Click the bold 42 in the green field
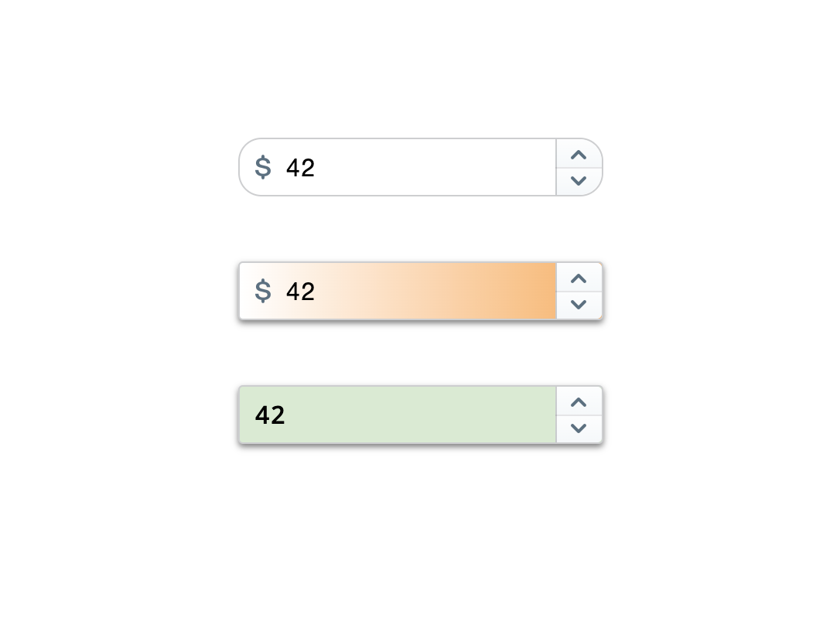 (x=270, y=415)
